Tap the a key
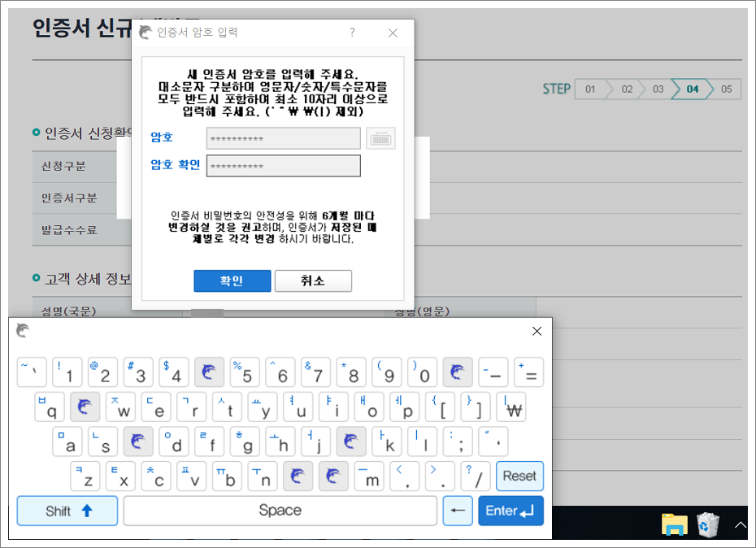This screenshot has height=548, width=756. pyautogui.click(x=67, y=441)
